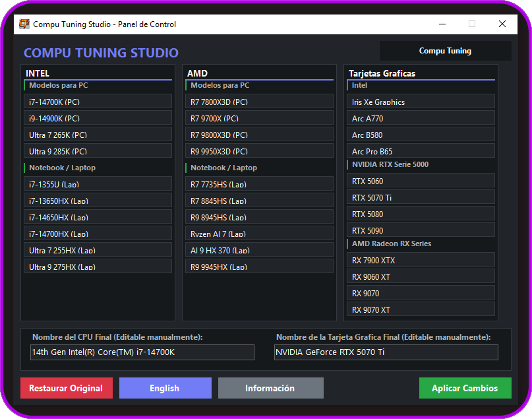The image size is (532, 419).
Task: Open the Información button
Action: 271,388
